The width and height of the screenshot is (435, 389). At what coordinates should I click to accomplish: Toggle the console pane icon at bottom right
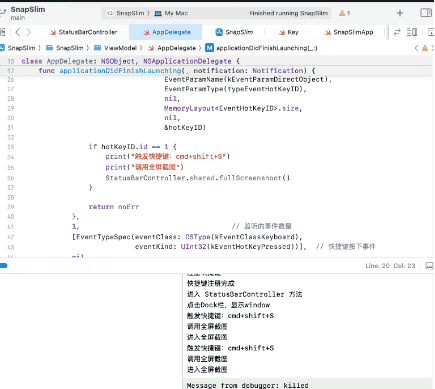pyautogui.click(x=429, y=265)
